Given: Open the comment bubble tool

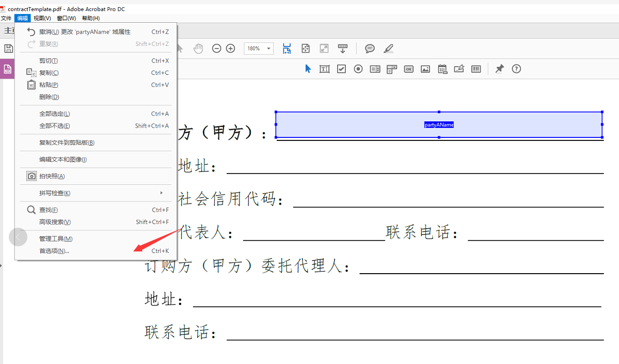Looking at the screenshot, I should click(369, 48).
